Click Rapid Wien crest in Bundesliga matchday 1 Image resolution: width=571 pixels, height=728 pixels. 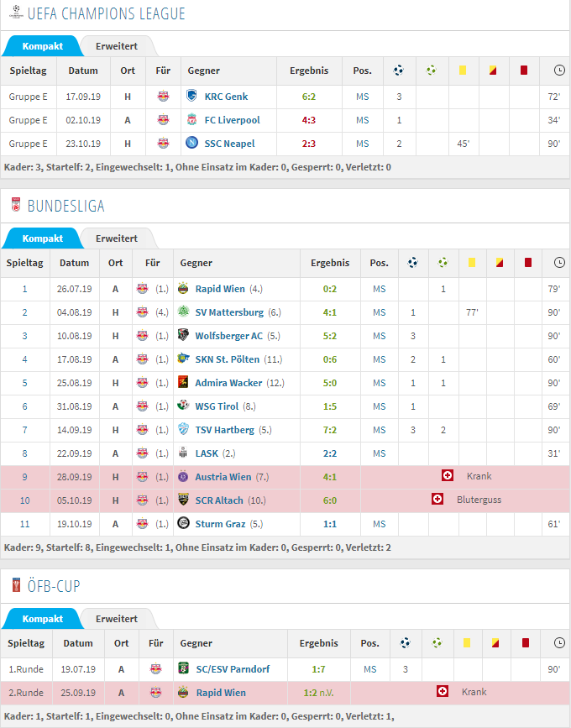[183, 288]
